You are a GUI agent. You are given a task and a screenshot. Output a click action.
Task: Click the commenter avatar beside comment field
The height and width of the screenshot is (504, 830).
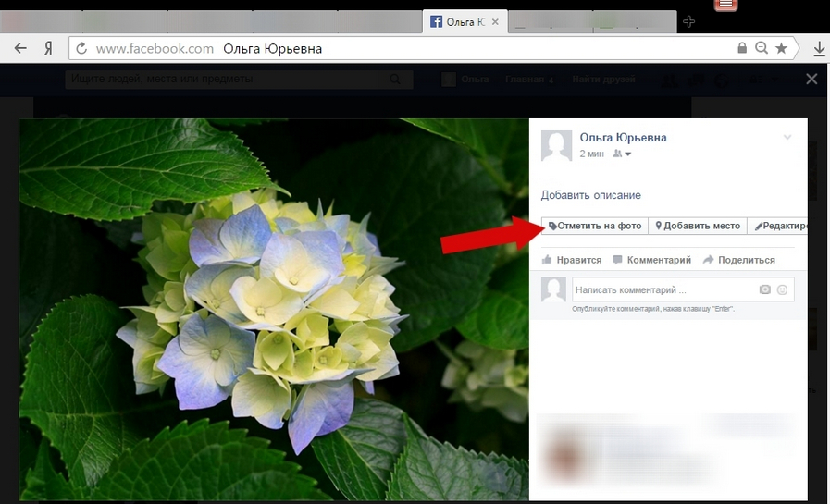point(553,289)
